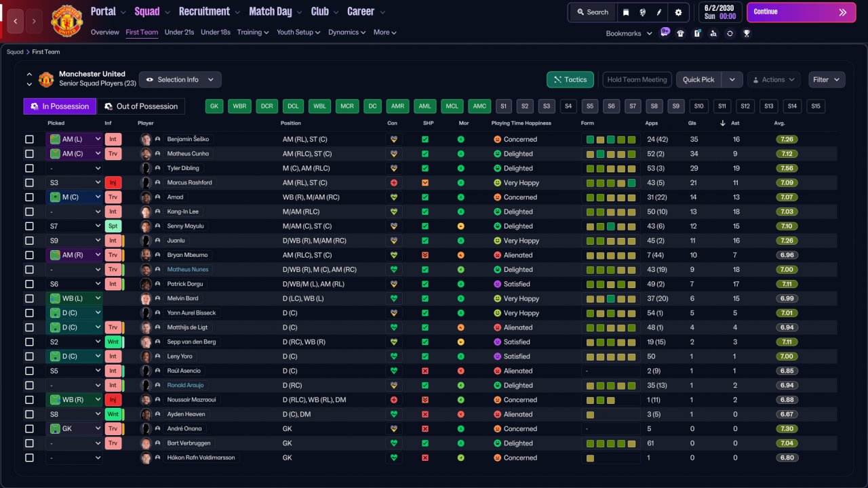
Task: Click the Tactics button
Action: click(570, 80)
